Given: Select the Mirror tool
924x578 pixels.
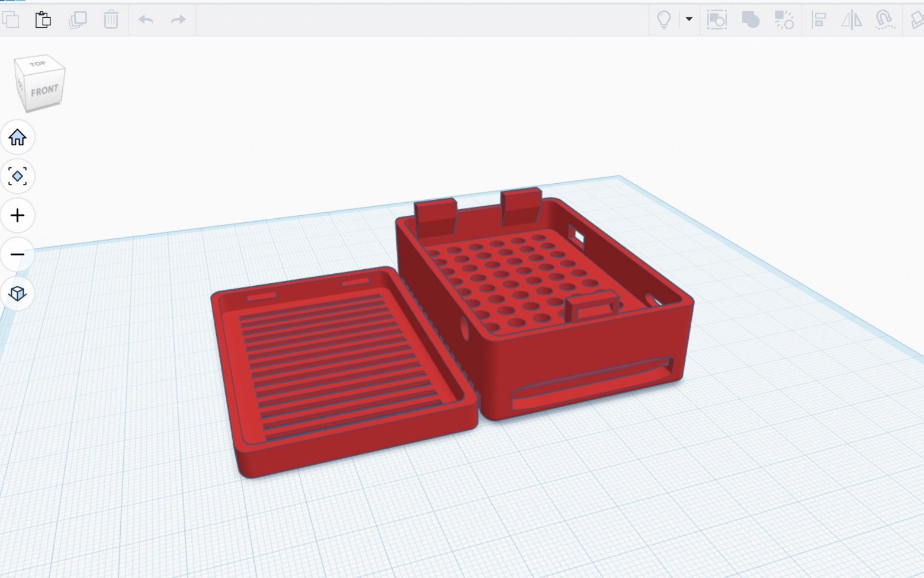Looking at the screenshot, I should click(x=852, y=20).
